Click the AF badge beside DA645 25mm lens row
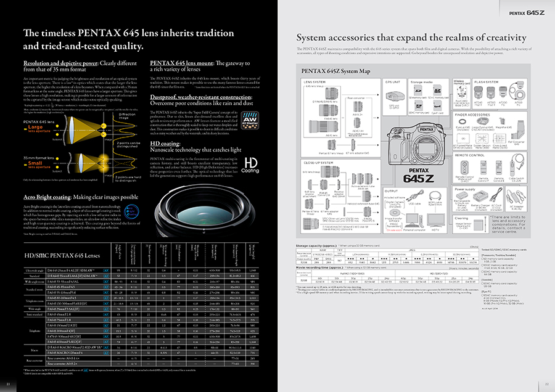This screenshot has width=555, height=392. (106, 271)
